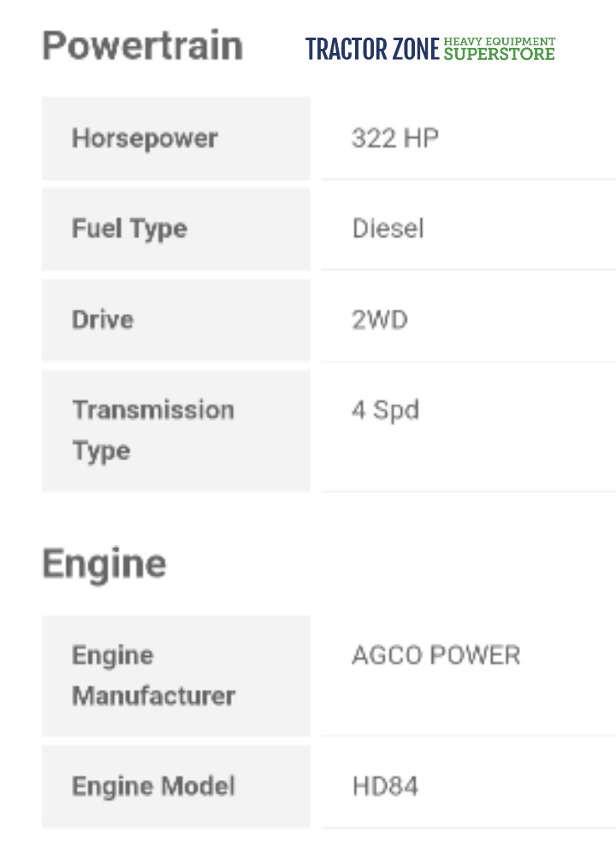Select the 322 HP value
616x851 pixels.
coord(394,139)
